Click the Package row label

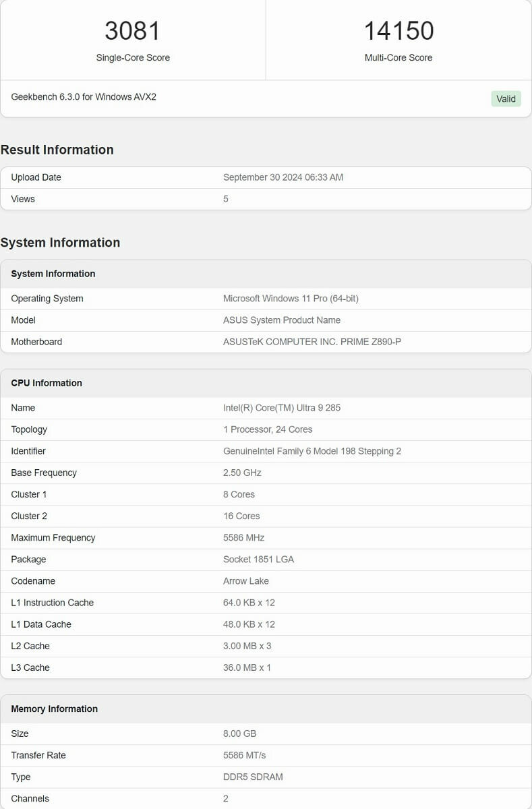[28, 559]
